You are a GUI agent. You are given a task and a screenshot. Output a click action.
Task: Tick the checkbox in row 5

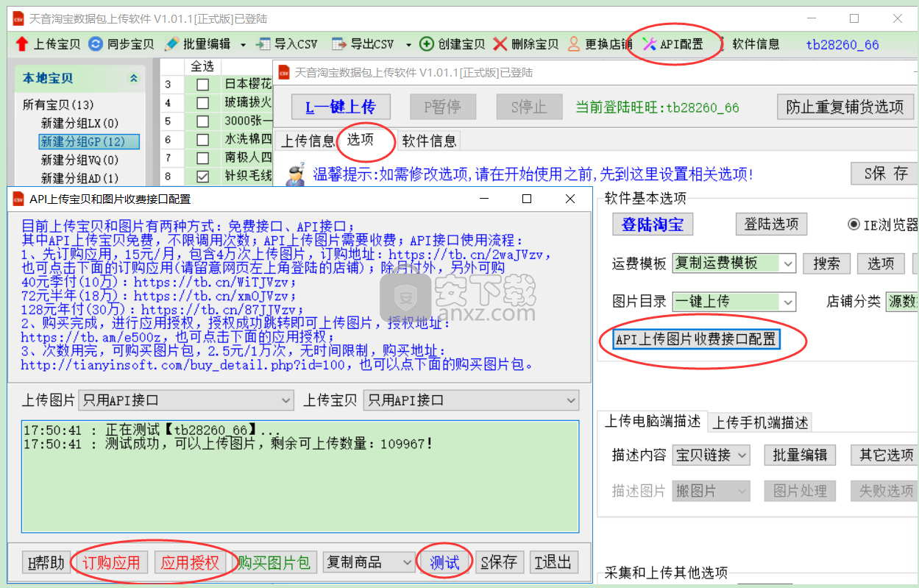(x=202, y=121)
